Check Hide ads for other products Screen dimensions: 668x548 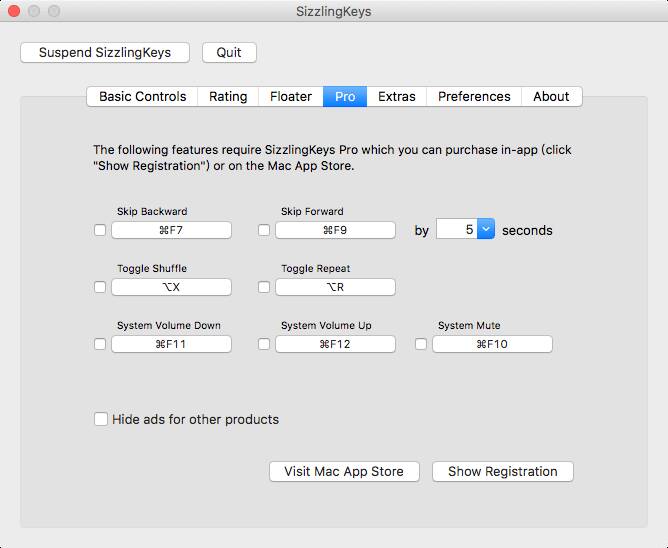101,419
